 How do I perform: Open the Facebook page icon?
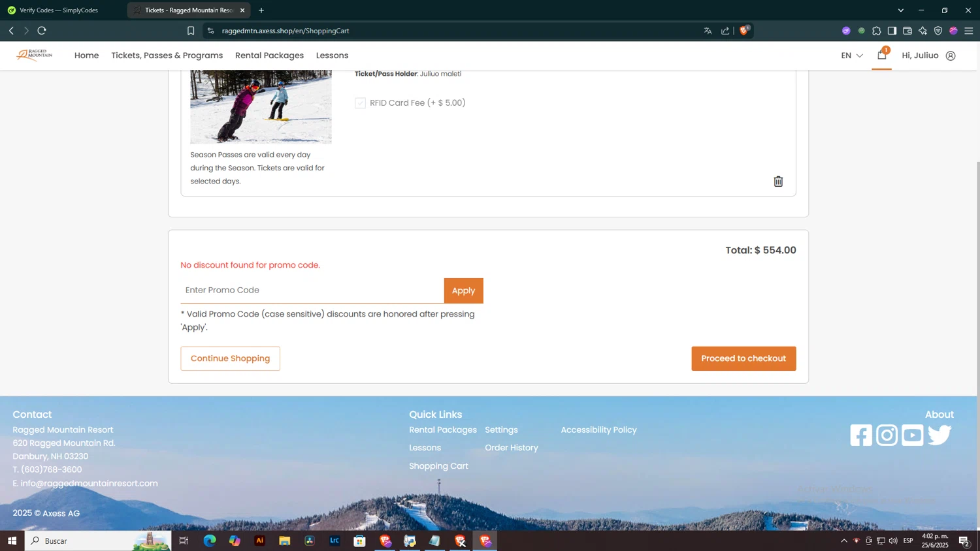pos(861,435)
